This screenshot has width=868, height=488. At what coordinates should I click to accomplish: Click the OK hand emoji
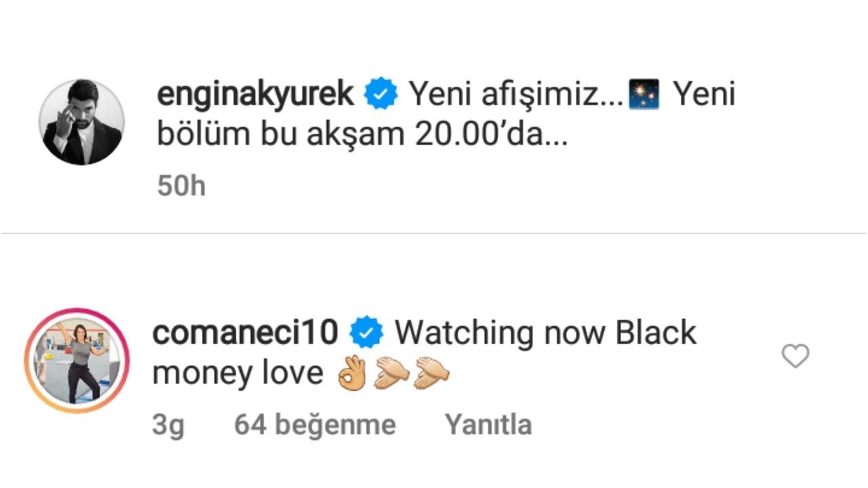[352, 373]
